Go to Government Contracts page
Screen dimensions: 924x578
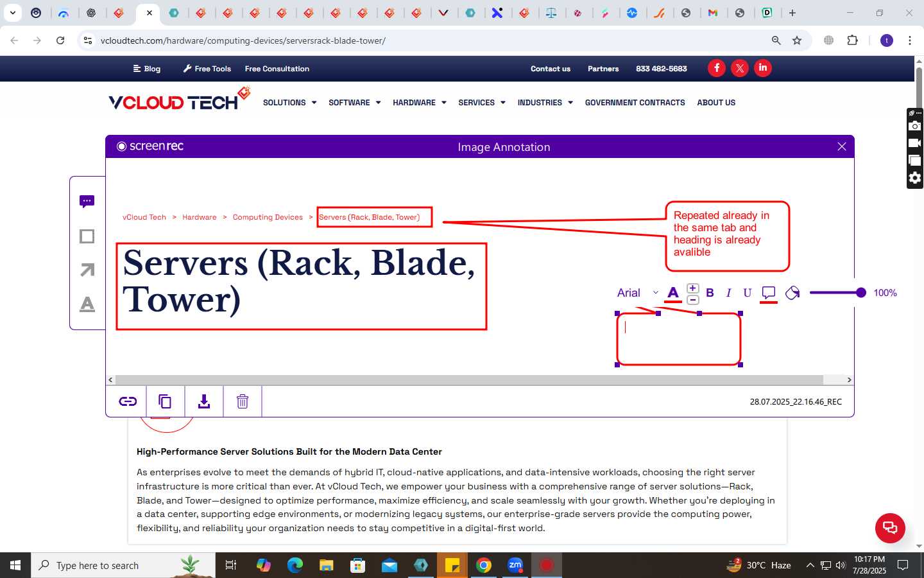635,103
